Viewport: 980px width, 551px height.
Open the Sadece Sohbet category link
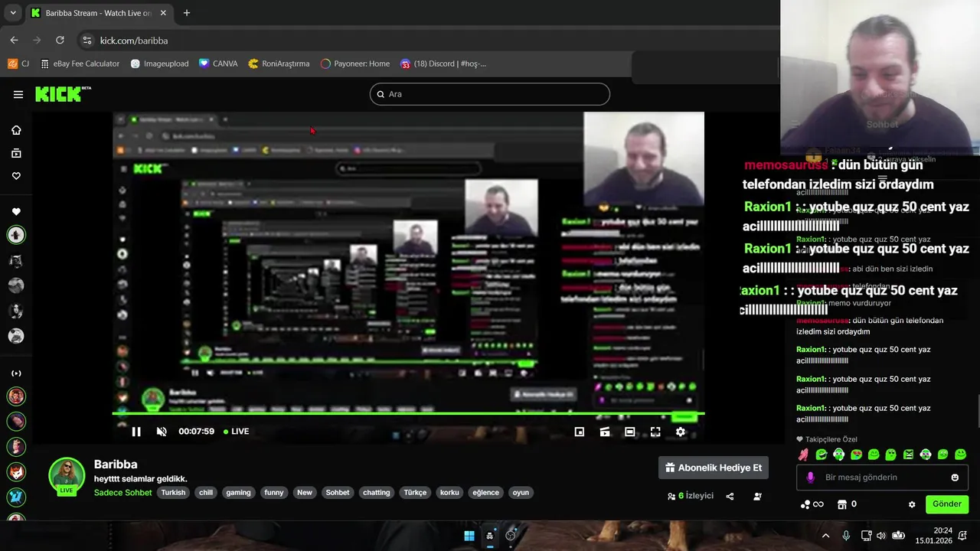(122, 493)
